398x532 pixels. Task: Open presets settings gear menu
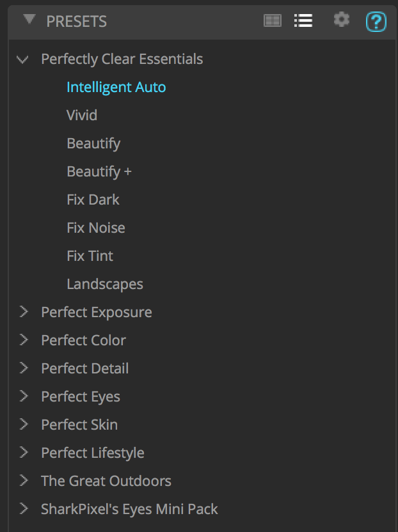(342, 20)
